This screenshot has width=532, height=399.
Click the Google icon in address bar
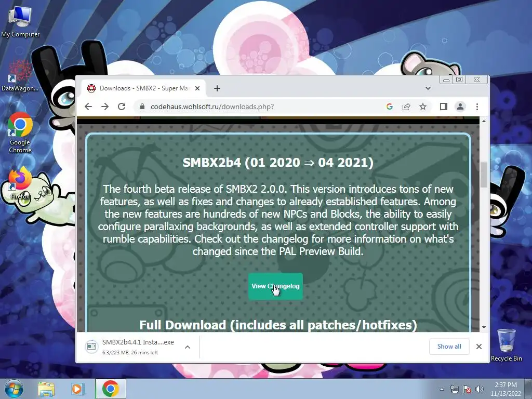click(390, 107)
